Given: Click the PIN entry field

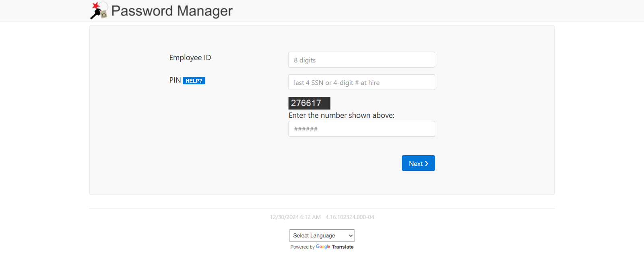Looking at the screenshot, I should pos(361,82).
